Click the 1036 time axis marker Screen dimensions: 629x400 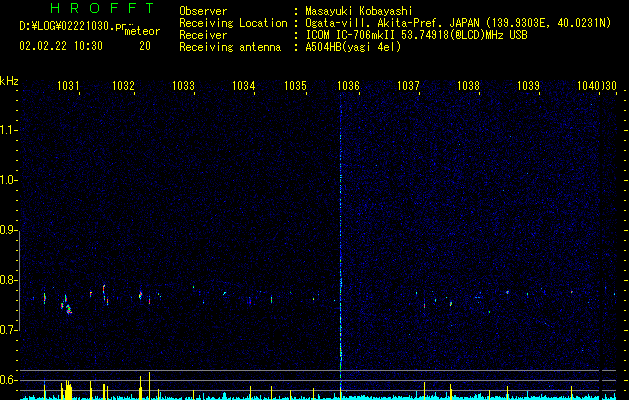click(x=348, y=86)
